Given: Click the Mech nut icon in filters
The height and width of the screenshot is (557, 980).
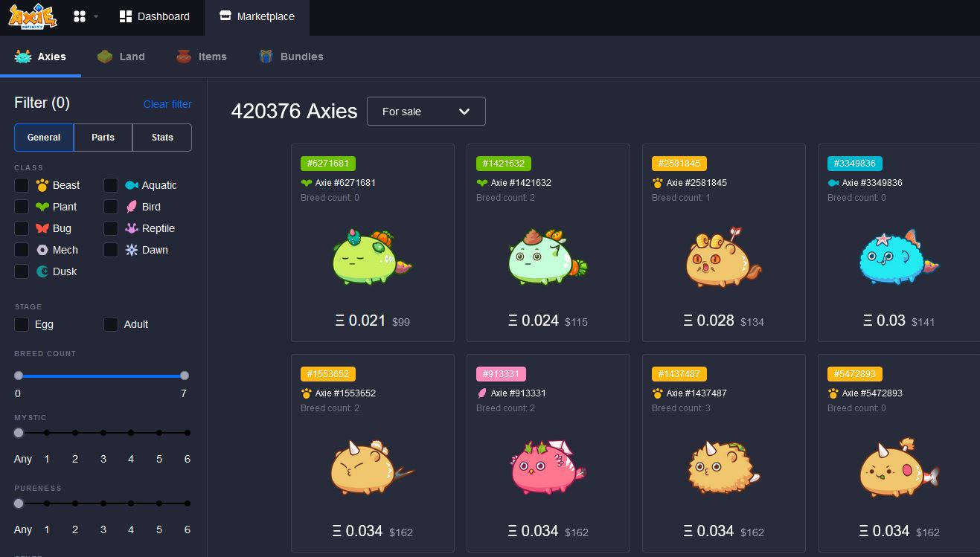Looking at the screenshot, I should coord(42,250).
